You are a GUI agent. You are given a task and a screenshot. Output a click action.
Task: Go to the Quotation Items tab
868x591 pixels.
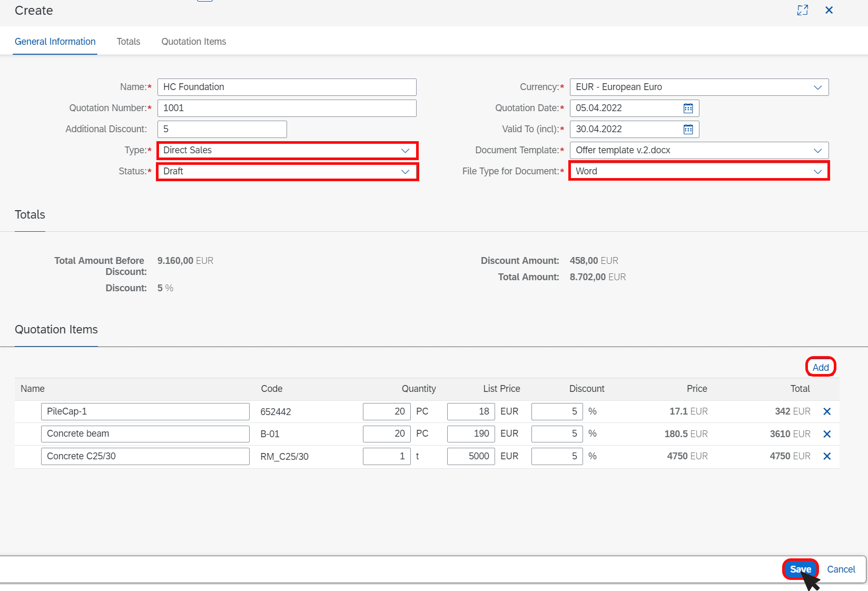click(194, 42)
